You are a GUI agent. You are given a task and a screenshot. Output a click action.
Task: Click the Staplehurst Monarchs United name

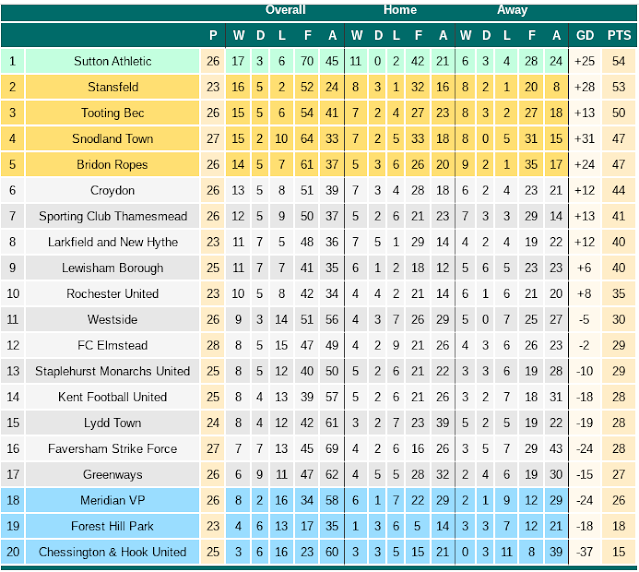[x=112, y=371]
